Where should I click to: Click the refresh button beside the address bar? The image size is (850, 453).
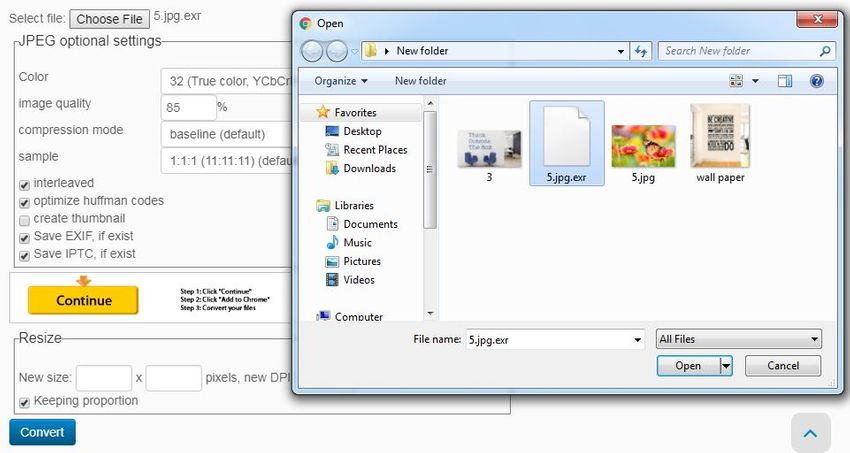[642, 51]
